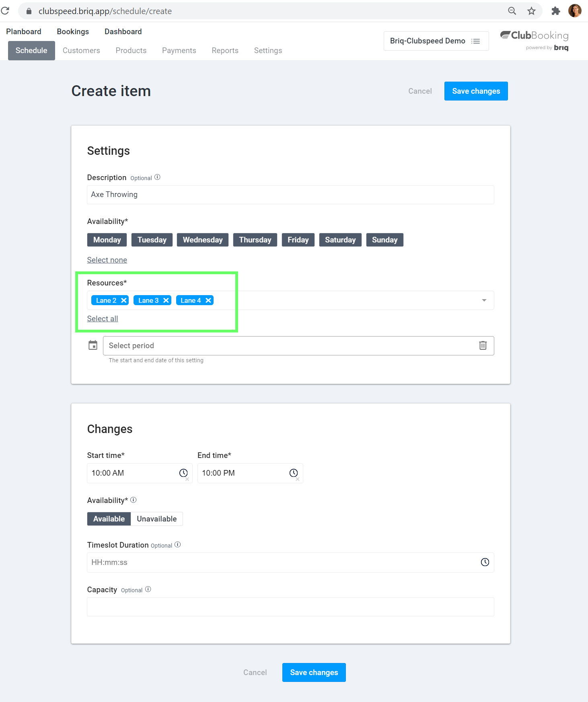
Task: Click the trash icon in Select period field
Action: point(483,345)
